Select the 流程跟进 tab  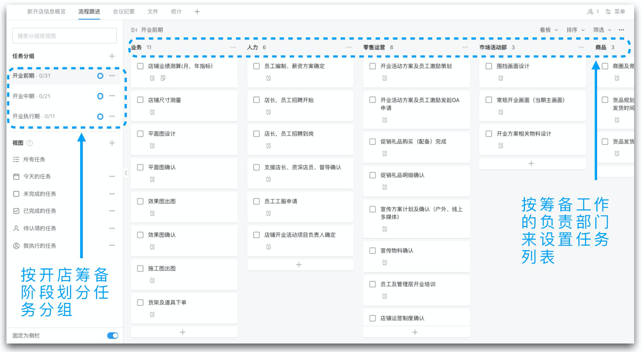click(x=89, y=12)
